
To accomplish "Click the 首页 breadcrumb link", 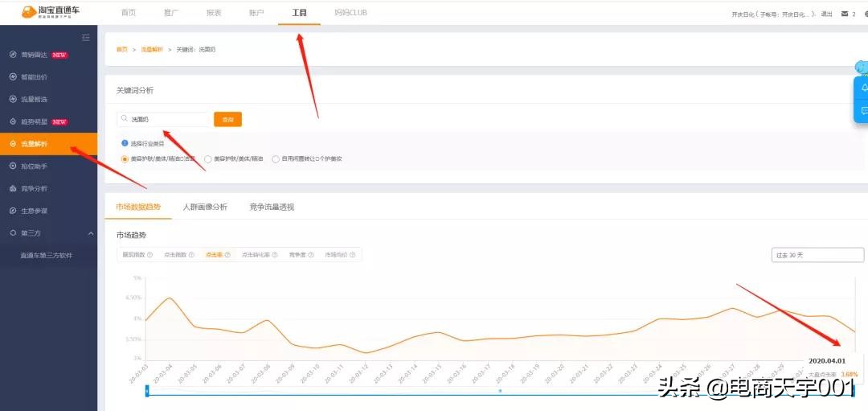I will tap(122, 49).
